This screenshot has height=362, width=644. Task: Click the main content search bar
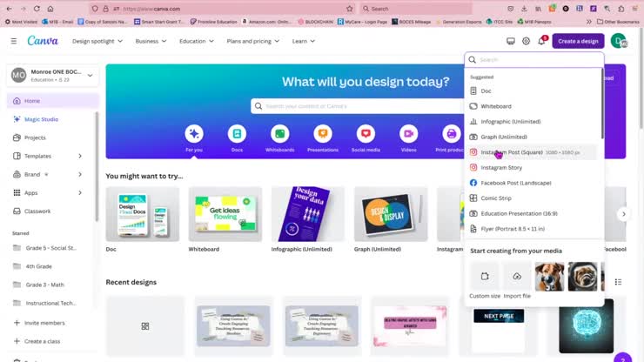[358, 106]
